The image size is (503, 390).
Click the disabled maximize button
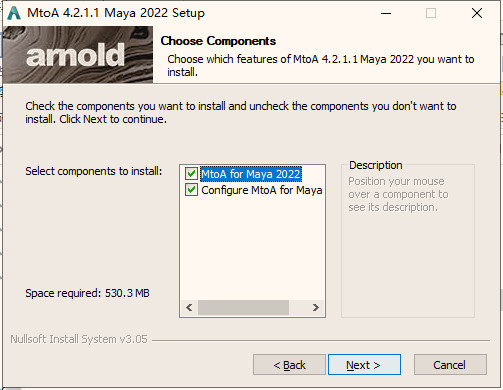point(431,13)
